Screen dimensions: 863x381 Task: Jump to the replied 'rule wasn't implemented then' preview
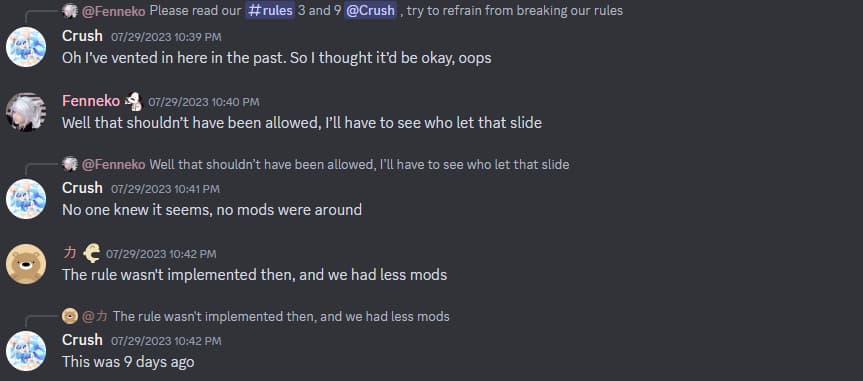point(281,316)
